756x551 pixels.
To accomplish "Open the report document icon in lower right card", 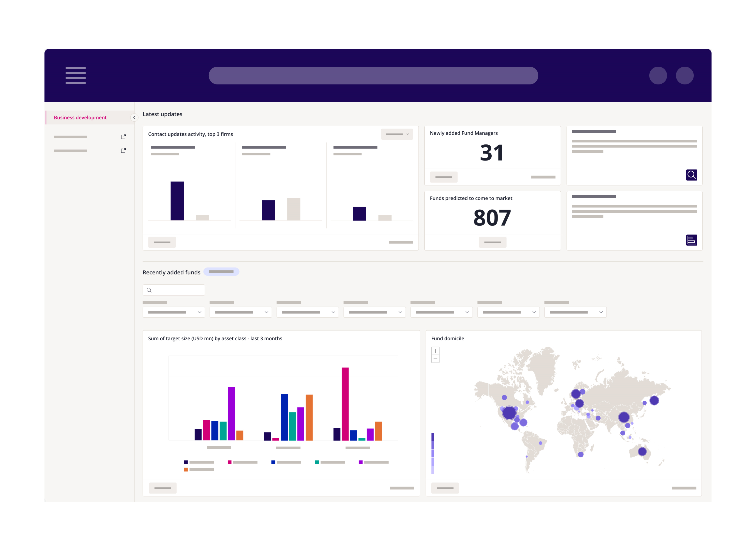I will [692, 240].
